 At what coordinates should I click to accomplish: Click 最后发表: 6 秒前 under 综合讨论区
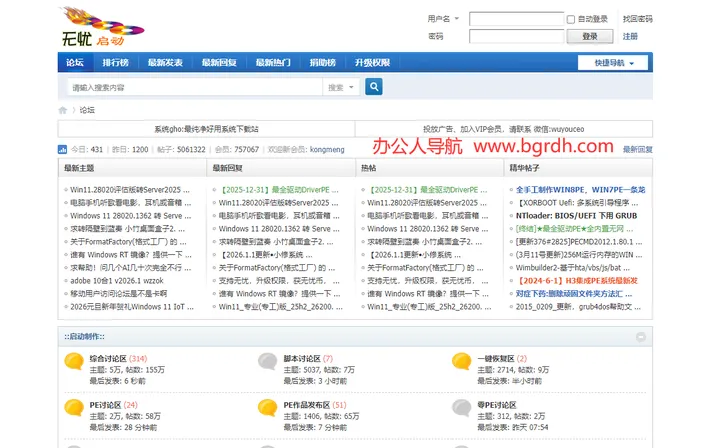[x=118, y=381]
